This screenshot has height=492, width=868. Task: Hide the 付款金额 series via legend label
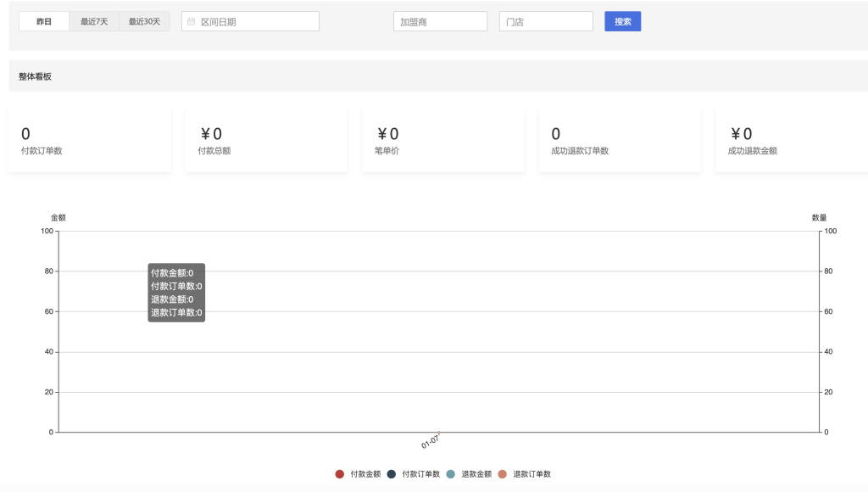(365, 474)
